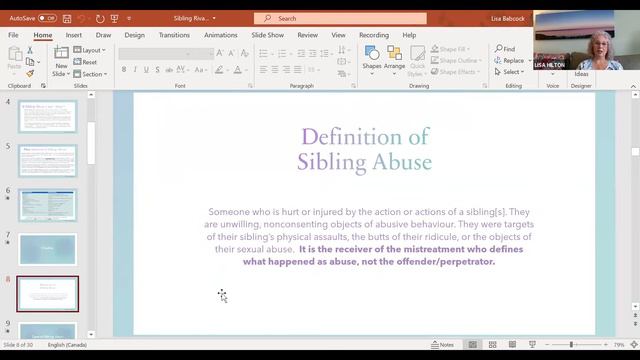Toggle Italic formatting
This screenshot has height=360, width=640.
coord(135,70)
